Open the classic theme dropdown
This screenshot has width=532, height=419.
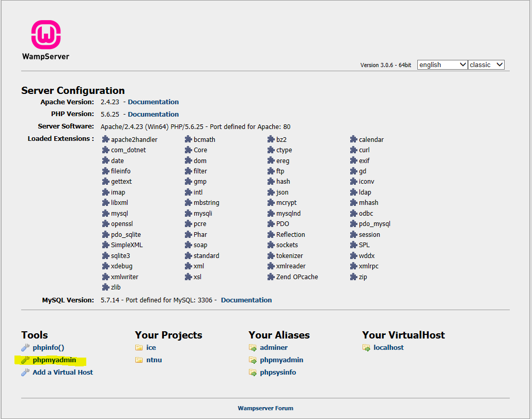click(486, 65)
